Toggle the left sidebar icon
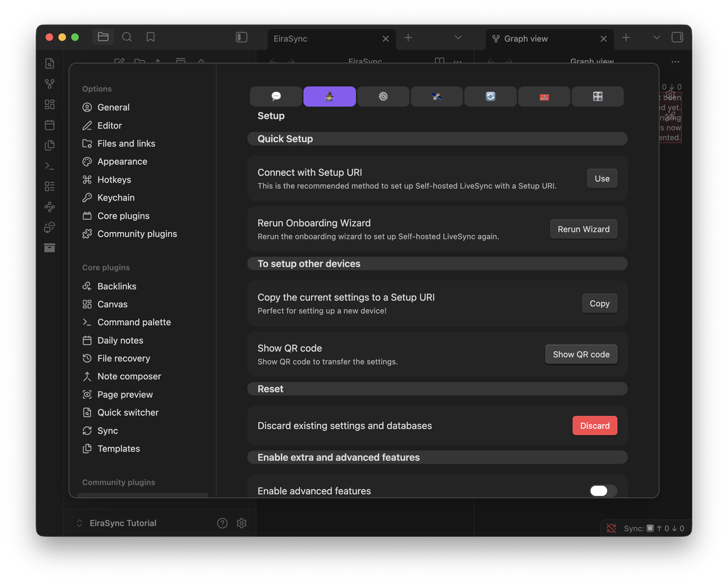 tap(241, 37)
